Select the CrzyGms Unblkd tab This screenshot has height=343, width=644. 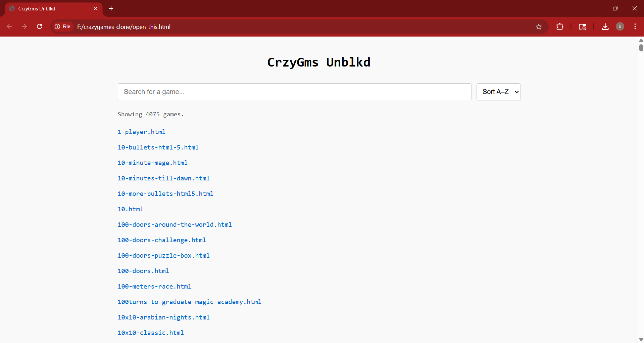point(50,8)
